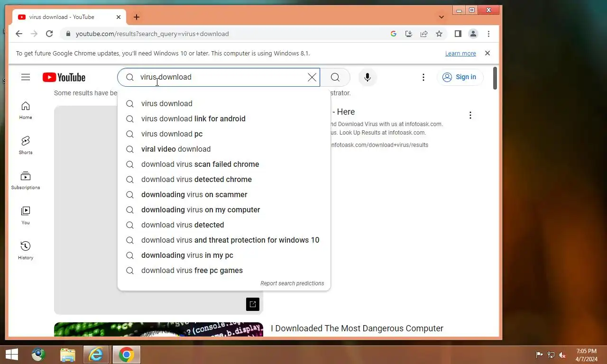Open the Windows Start button
This screenshot has height=364, width=607.
tap(11, 355)
